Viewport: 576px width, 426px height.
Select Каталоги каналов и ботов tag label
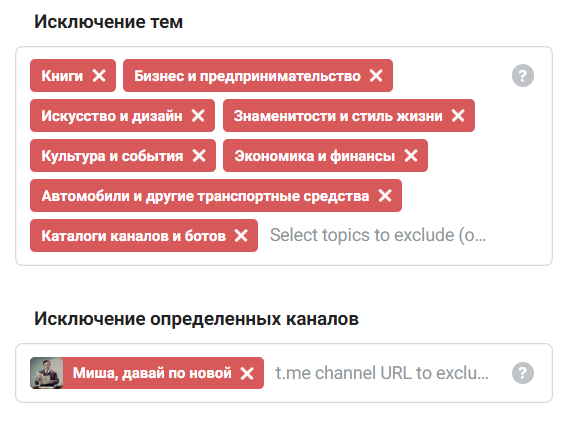coord(134,236)
